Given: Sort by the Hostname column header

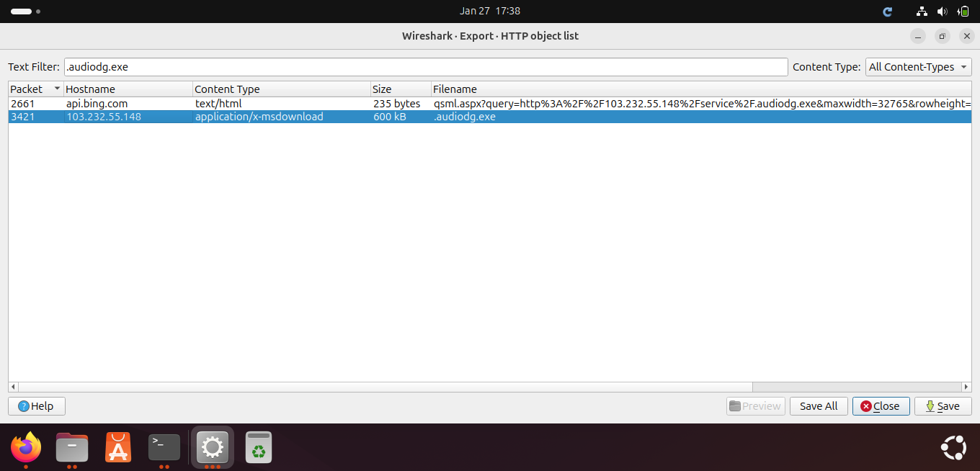Looking at the screenshot, I should pos(128,89).
